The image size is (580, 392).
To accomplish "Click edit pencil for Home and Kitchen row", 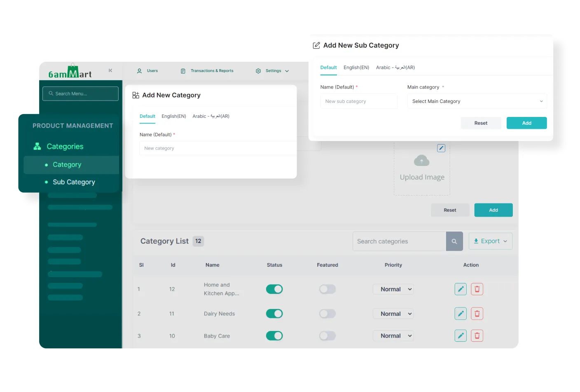I will click(x=461, y=289).
